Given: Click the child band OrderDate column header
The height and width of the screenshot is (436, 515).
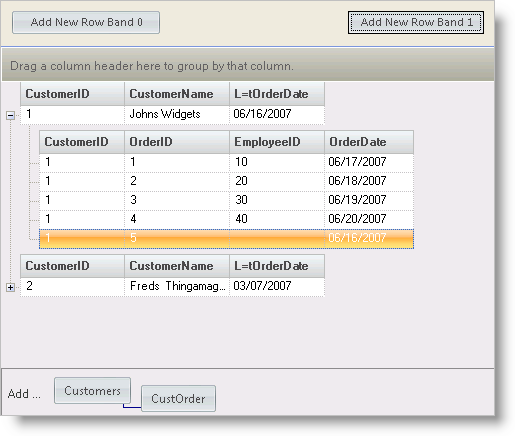Looking at the screenshot, I should 369,142.
